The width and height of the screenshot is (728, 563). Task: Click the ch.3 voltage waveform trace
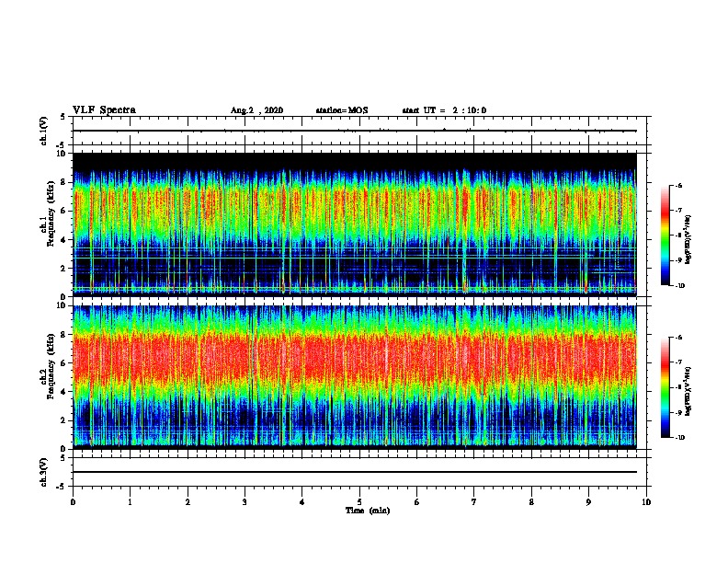point(355,472)
